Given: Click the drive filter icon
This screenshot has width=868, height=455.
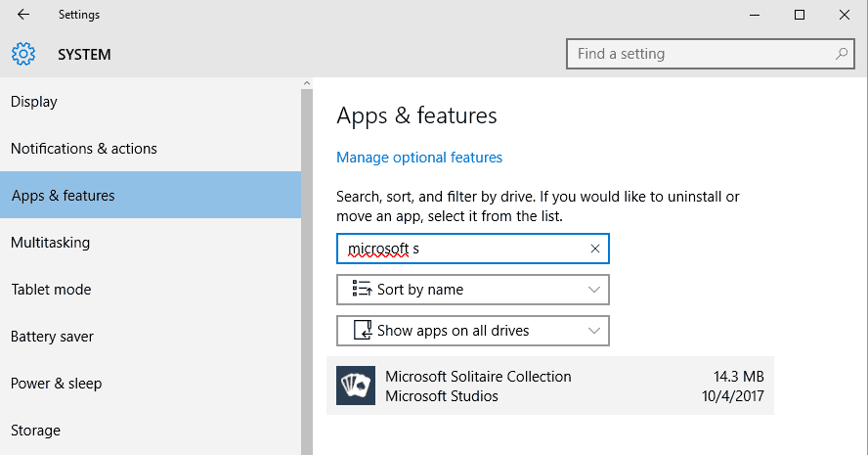Looking at the screenshot, I should (363, 331).
